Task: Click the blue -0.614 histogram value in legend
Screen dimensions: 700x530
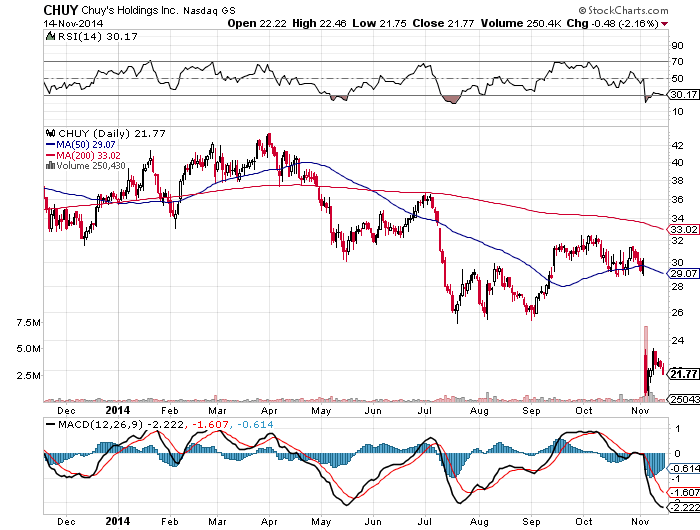Action: [x=255, y=425]
